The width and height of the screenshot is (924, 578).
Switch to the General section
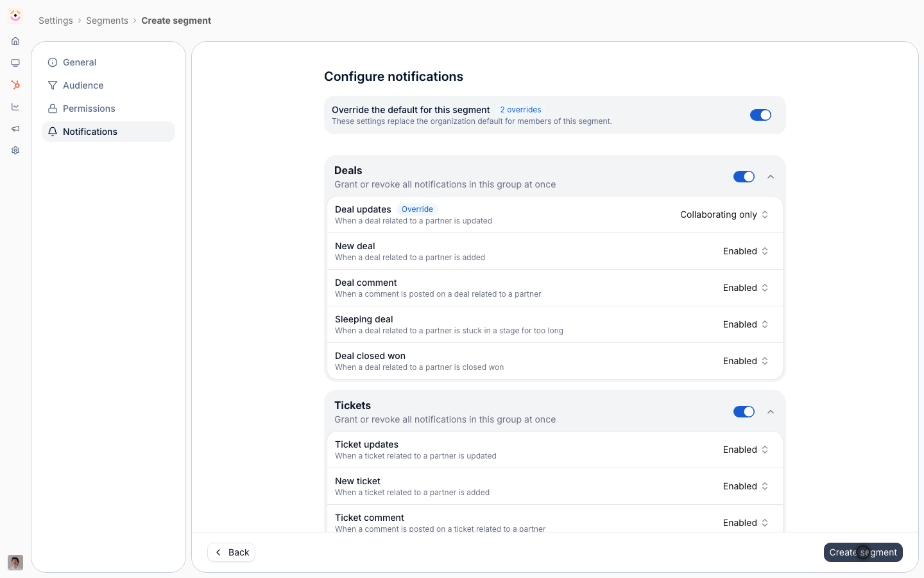tap(108, 62)
